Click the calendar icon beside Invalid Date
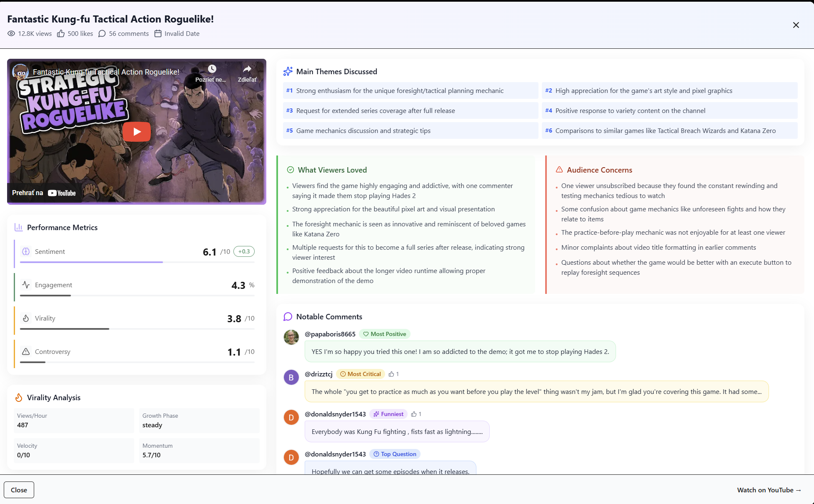 pyautogui.click(x=158, y=34)
